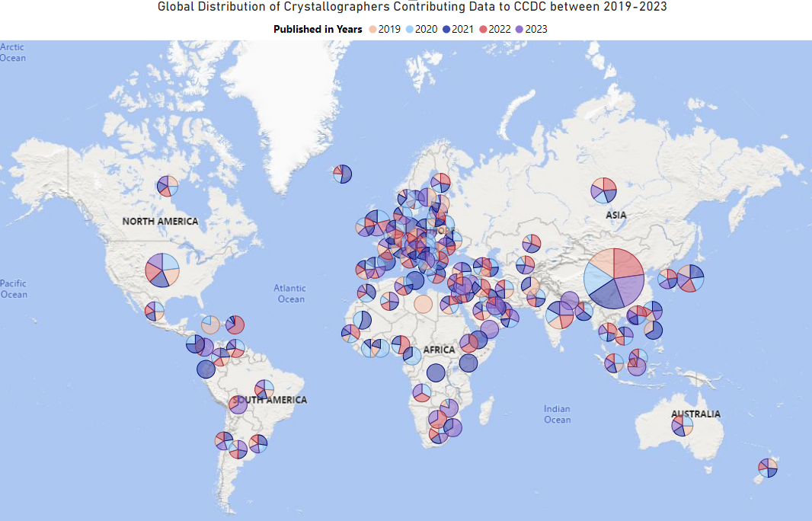Screen dimensions: 812x521
Task: Click the 2019 legend color circle
Action: (372, 29)
